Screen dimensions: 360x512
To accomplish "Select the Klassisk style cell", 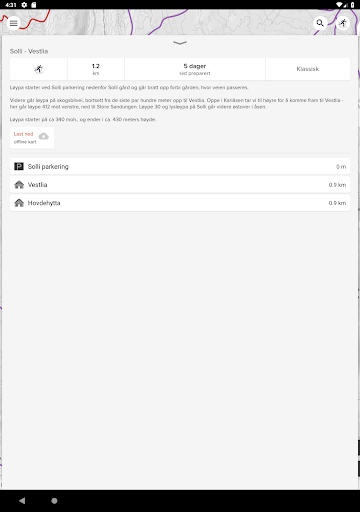I will coord(308,69).
